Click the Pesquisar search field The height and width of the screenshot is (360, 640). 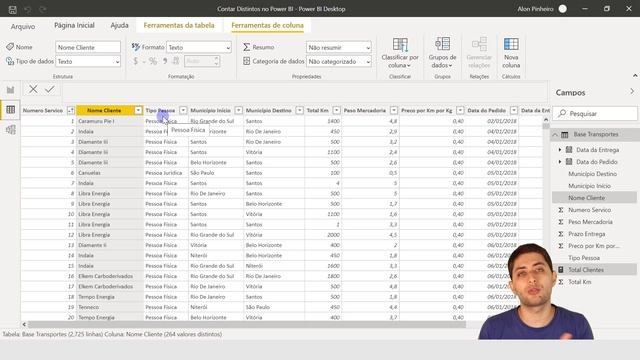pyautogui.click(x=595, y=113)
